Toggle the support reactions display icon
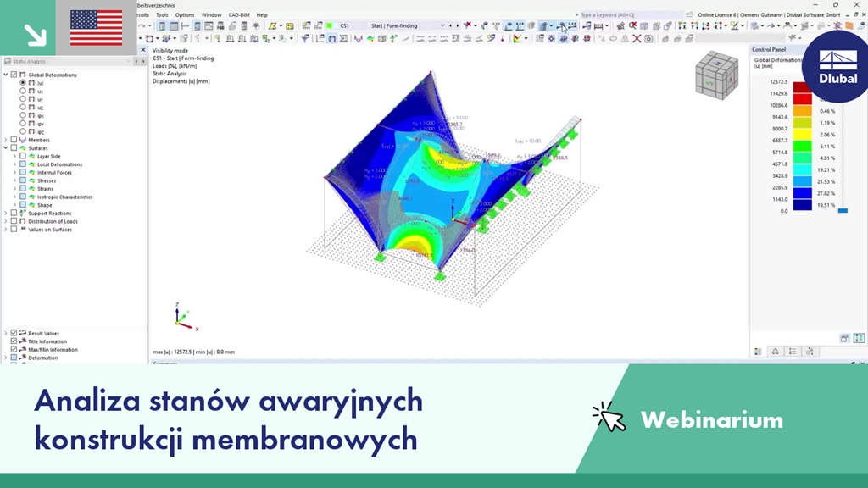 393,39
